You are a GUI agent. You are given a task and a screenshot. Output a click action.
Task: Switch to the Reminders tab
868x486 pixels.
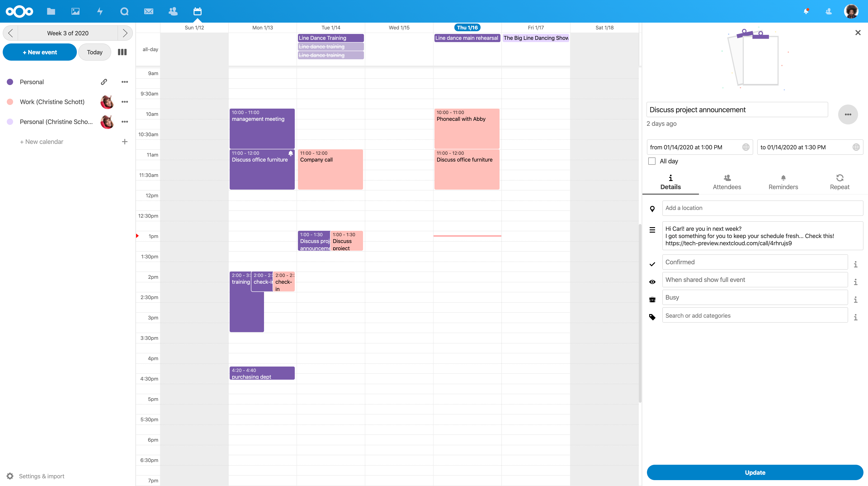783,182
